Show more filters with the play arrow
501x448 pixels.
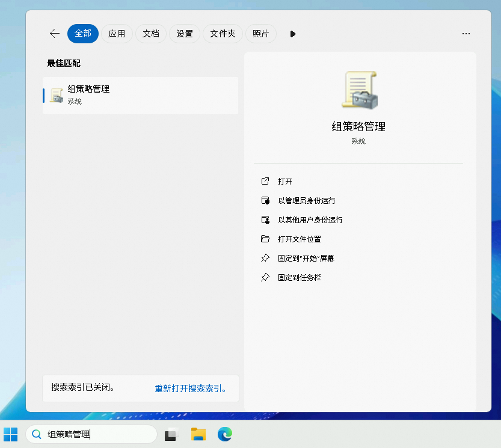(x=293, y=34)
